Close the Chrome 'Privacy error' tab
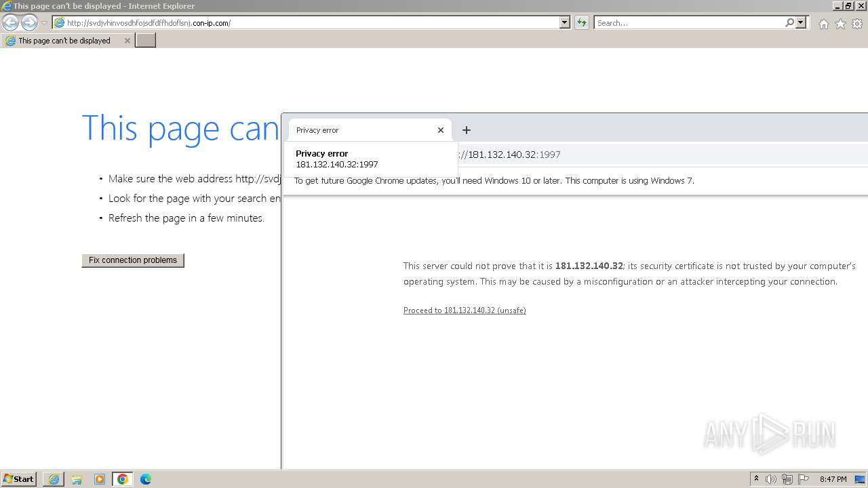 tap(441, 130)
